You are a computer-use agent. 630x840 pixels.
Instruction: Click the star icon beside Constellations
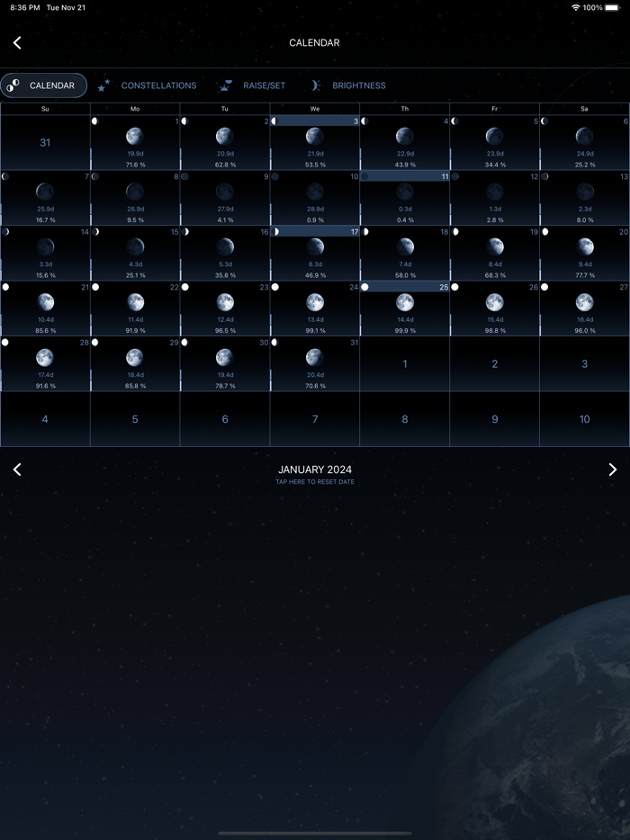coord(104,85)
